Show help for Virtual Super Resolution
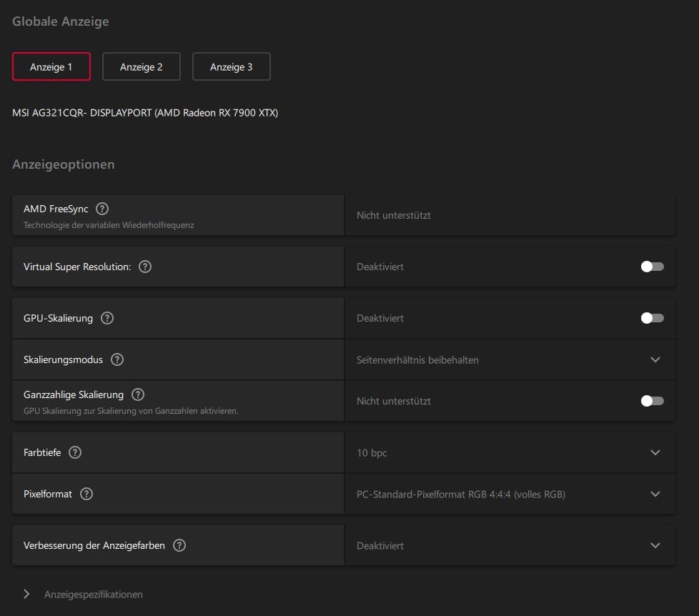 tap(145, 267)
